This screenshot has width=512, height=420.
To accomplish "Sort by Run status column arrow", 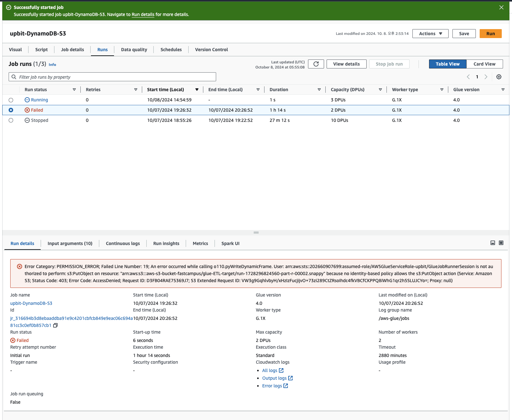I will (74, 90).
